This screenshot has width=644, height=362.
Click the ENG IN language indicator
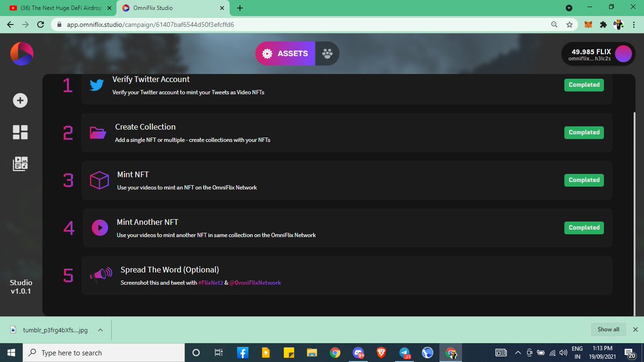577,352
